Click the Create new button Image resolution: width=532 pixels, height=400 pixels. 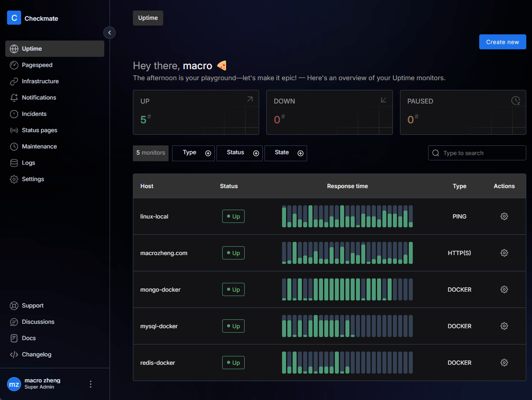pyautogui.click(x=503, y=42)
